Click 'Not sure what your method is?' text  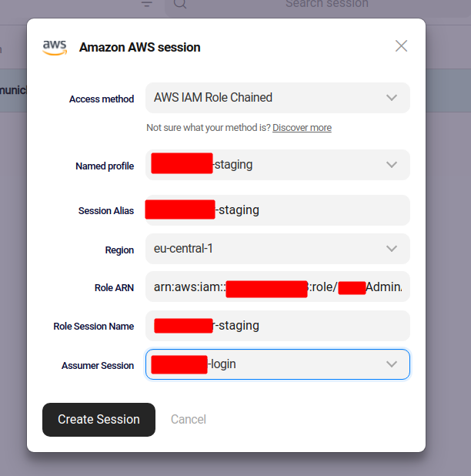209,128
